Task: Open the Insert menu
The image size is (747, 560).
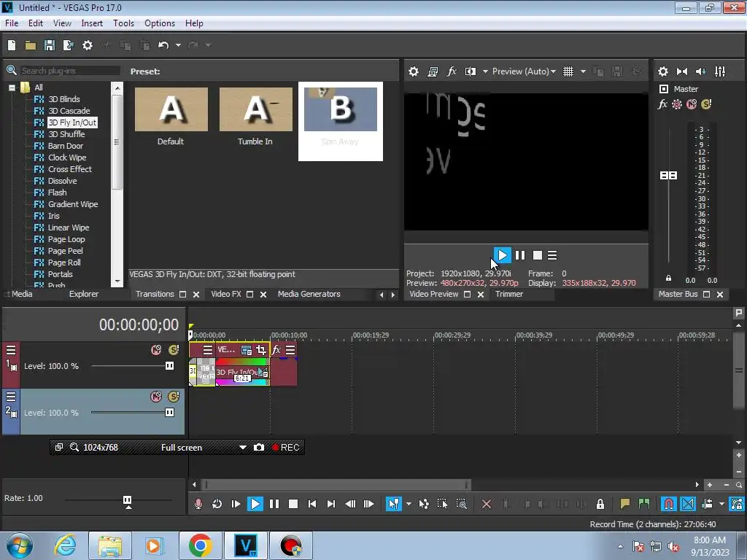Action: [92, 23]
